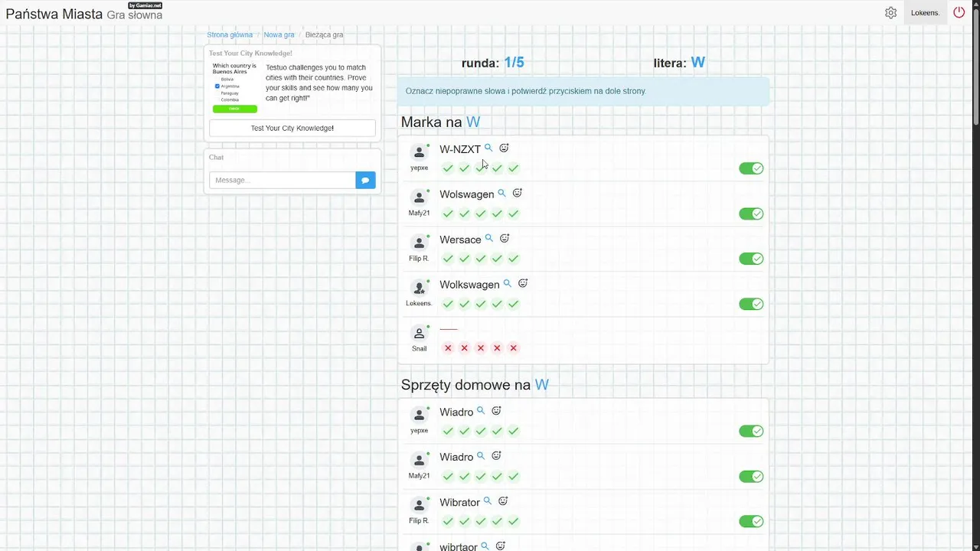Image resolution: width=980 pixels, height=551 pixels.
Task: Search Wibrator using the magnifier icon
Action: [487, 501]
